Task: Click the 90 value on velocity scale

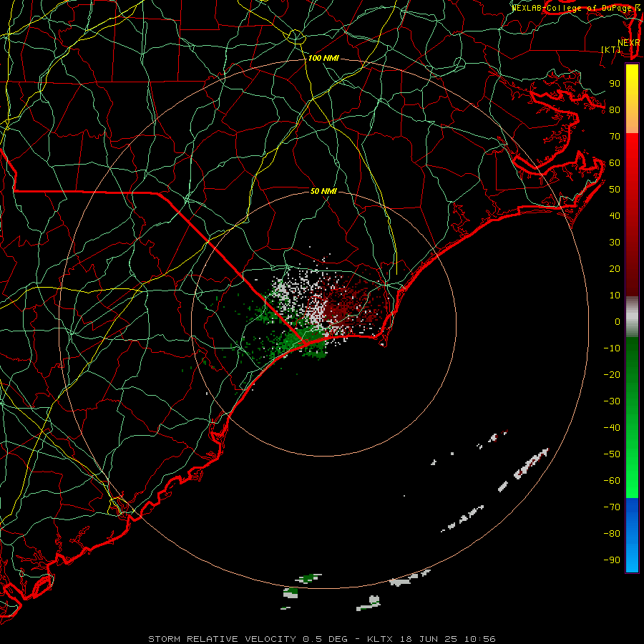Action: point(615,84)
